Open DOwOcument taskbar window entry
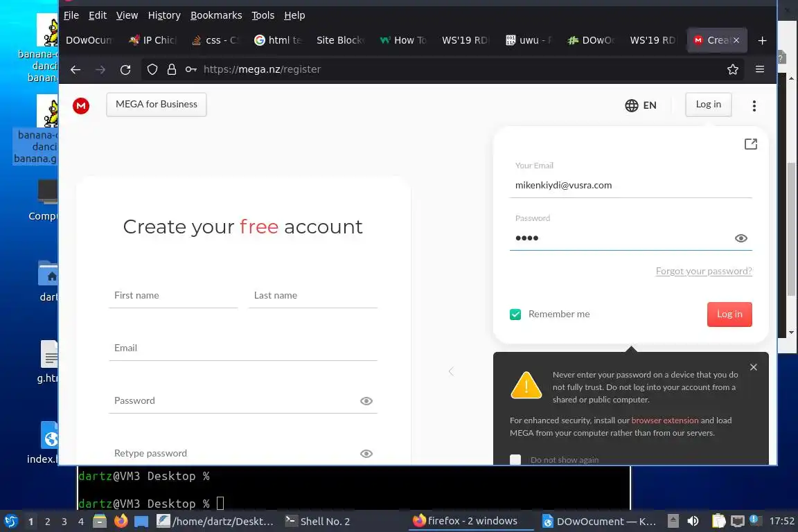The width and height of the screenshot is (798, 532). coord(599,522)
